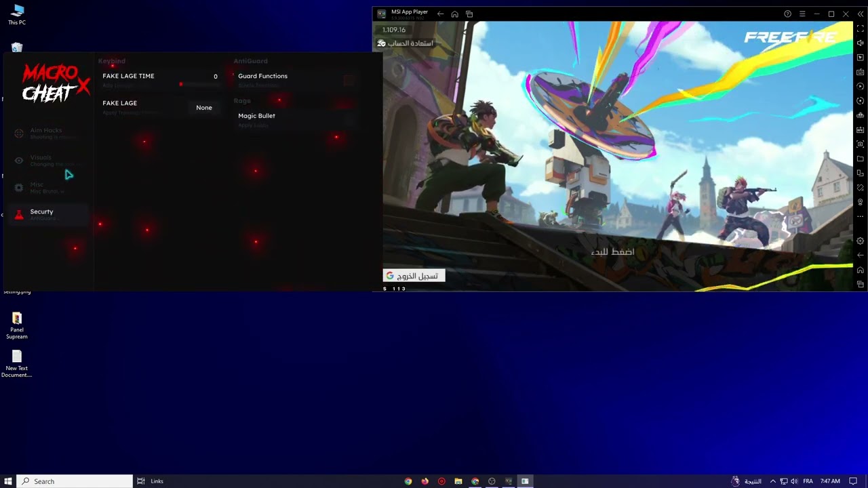This screenshot has height=488, width=868.
Task: Click the volume icon in MSI sidebar
Action: [x=861, y=43]
